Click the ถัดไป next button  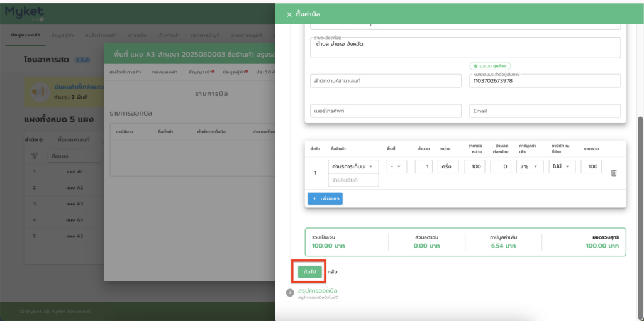click(x=309, y=272)
